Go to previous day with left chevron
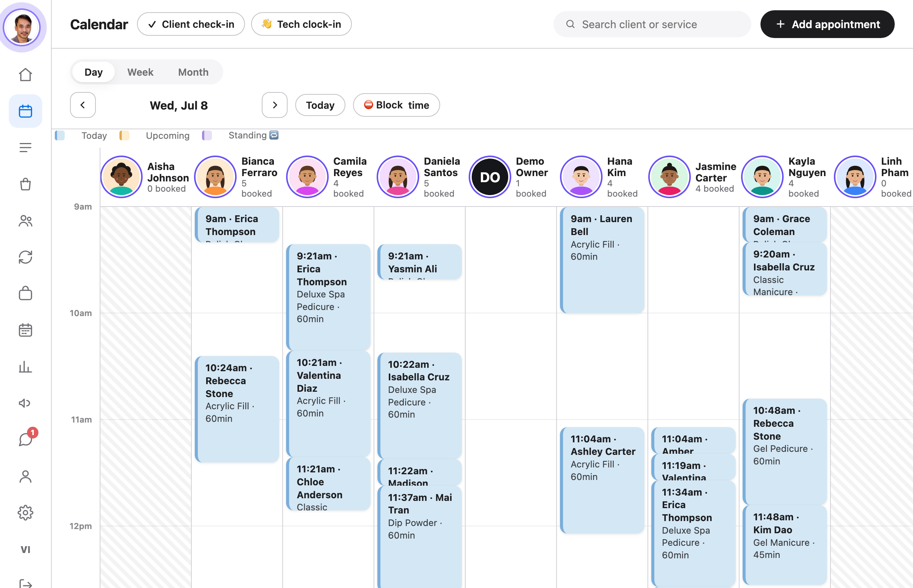This screenshot has width=913, height=588. (x=83, y=105)
